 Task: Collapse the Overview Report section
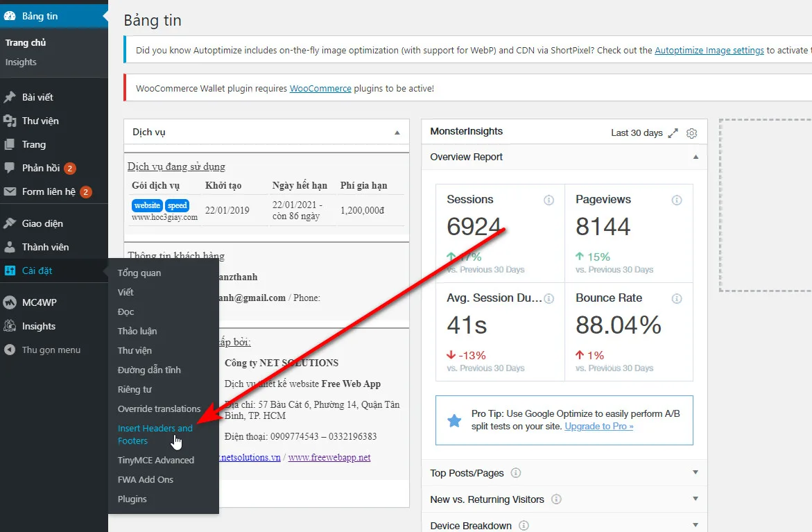click(696, 157)
